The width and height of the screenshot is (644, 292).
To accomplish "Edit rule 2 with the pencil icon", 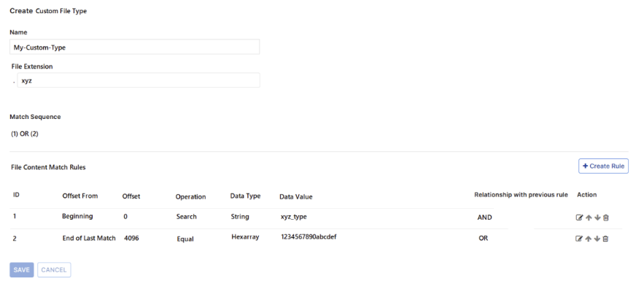I will [x=579, y=239].
